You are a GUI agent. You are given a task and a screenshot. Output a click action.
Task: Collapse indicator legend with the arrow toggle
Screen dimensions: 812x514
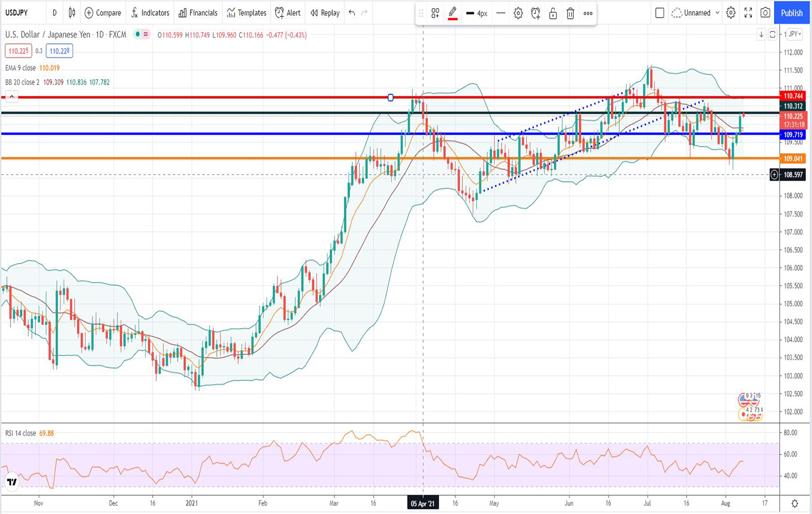pos(11,96)
